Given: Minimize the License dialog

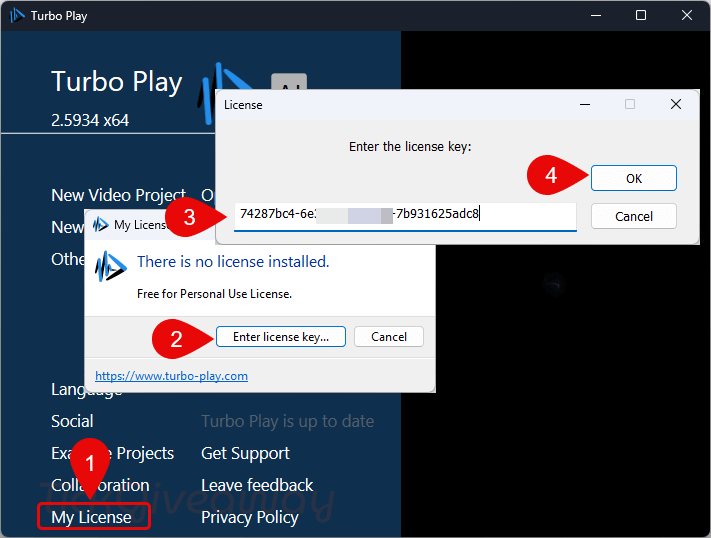Looking at the screenshot, I should 585,104.
